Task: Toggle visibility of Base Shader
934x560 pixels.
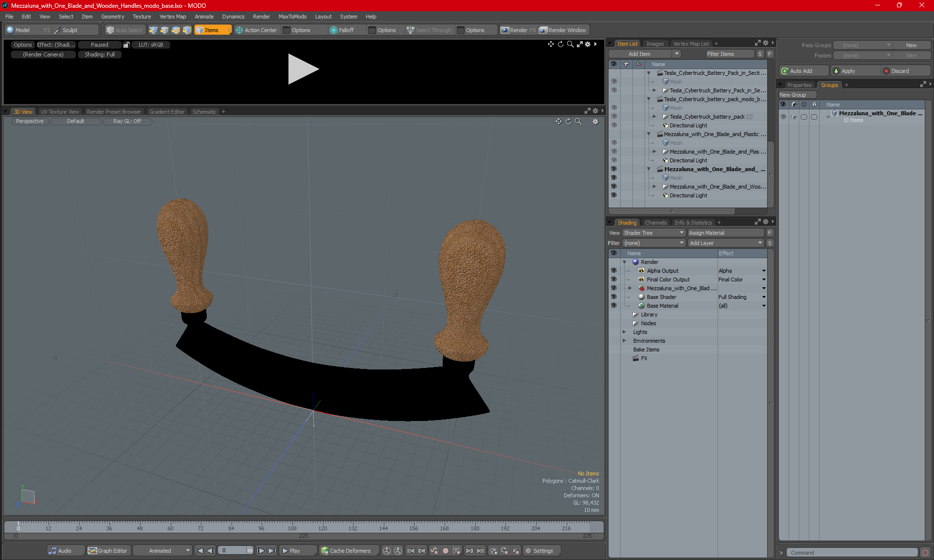Action: pos(613,297)
